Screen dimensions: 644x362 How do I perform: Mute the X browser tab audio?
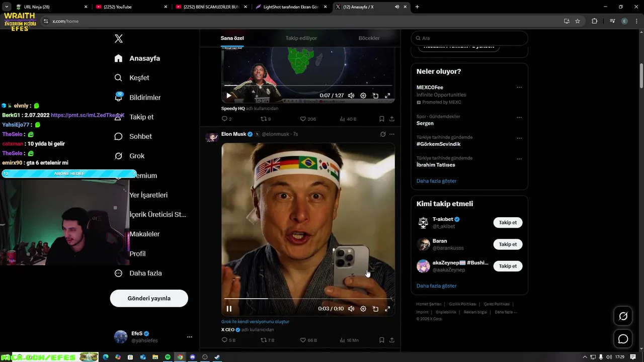tap(397, 7)
